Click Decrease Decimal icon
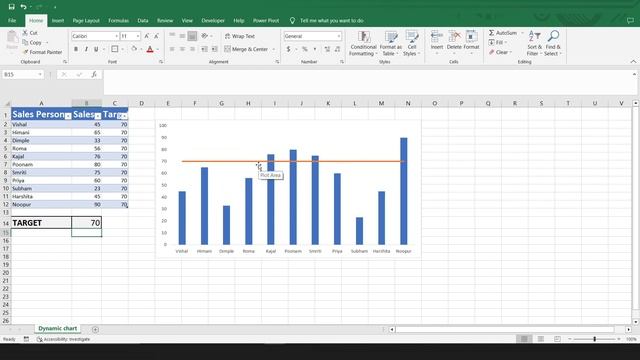 coord(338,49)
